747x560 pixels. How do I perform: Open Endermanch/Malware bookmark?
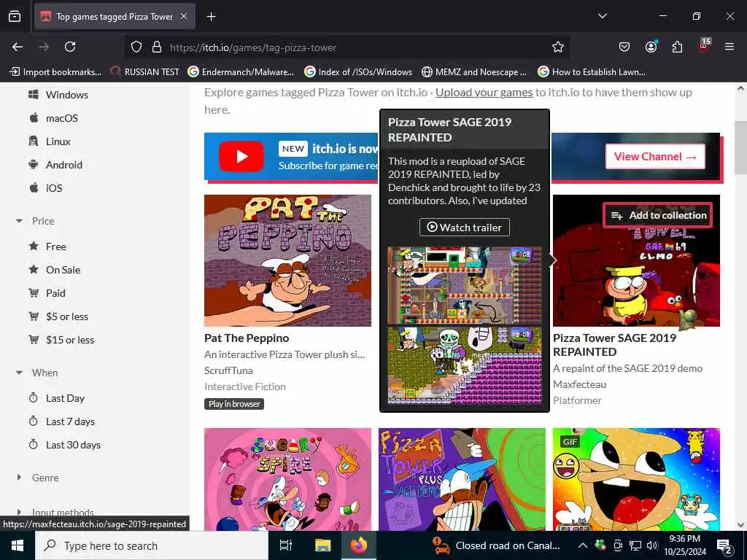[241, 72]
